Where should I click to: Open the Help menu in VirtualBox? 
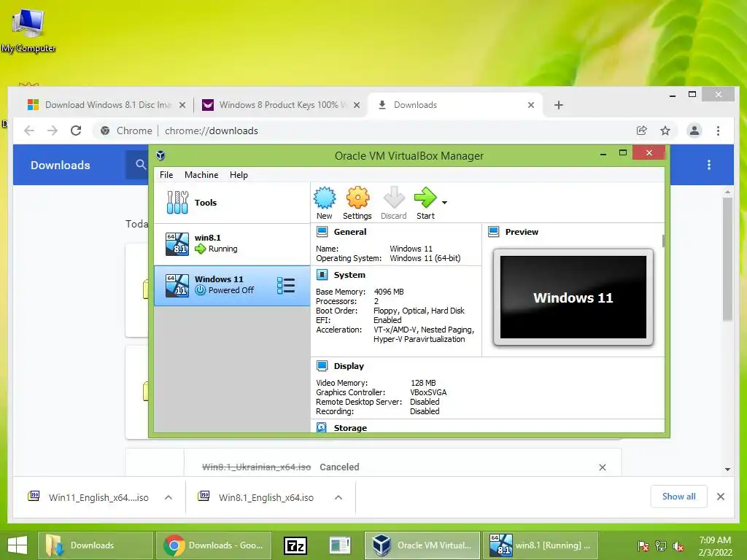pyautogui.click(x=239, y=175)
